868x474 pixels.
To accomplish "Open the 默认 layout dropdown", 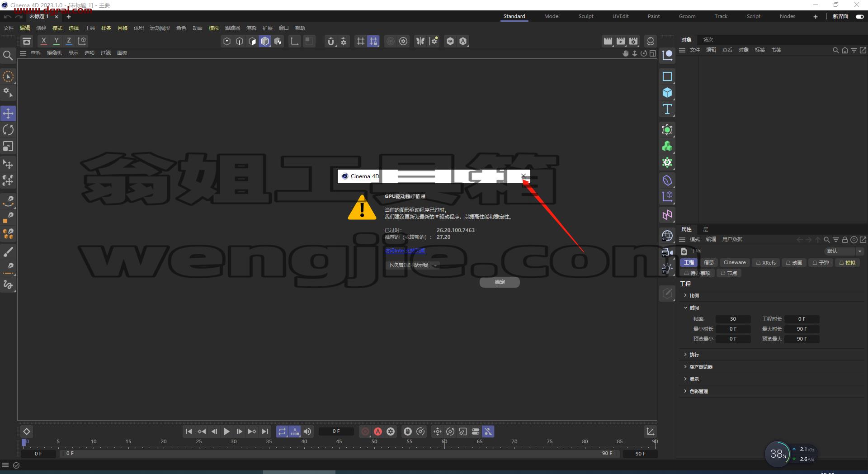I will pyautogui.click(x=844, y=251).
